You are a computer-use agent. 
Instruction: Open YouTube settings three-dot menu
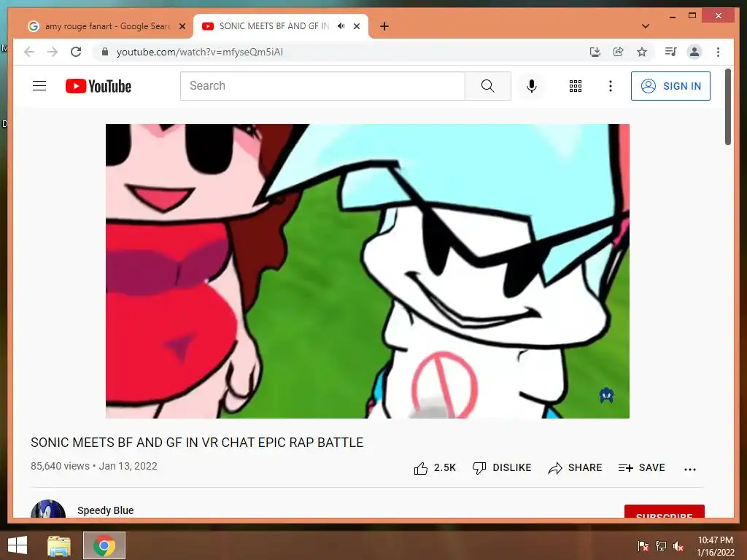point(611,86)
